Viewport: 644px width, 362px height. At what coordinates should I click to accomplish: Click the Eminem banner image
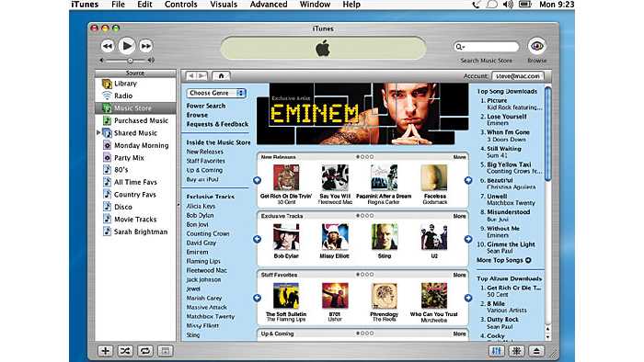(362, 114)
